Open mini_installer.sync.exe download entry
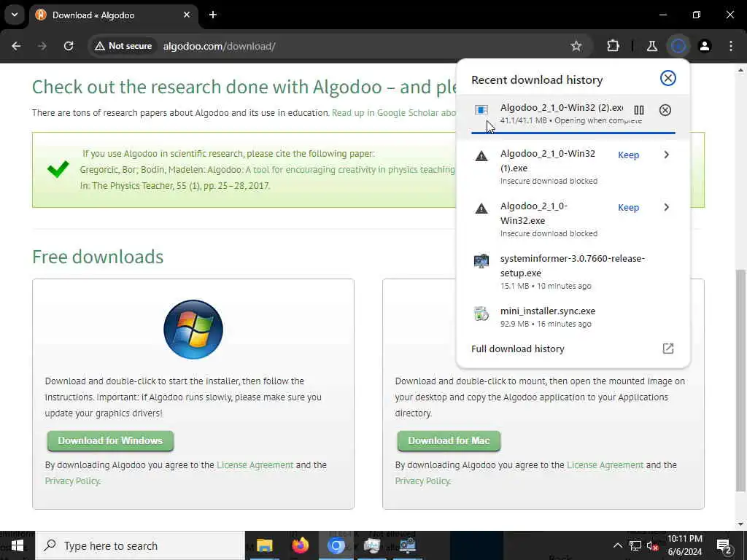The height and width of the screenshot is (560, 747). click(x=573, y=317)
